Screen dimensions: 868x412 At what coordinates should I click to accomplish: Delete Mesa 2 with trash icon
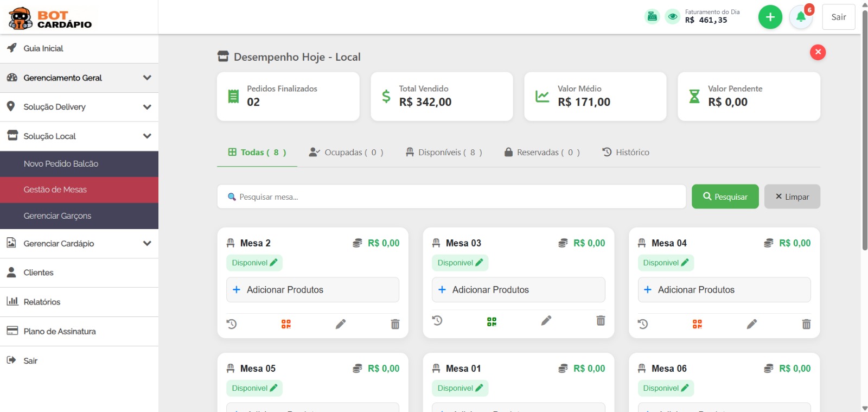[x=395, y=324]
